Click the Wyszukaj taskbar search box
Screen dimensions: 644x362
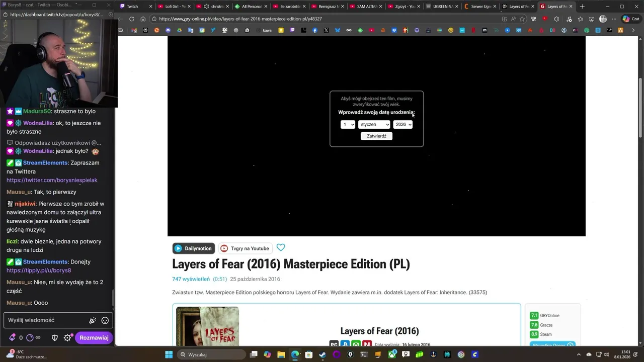pos(211,354)
